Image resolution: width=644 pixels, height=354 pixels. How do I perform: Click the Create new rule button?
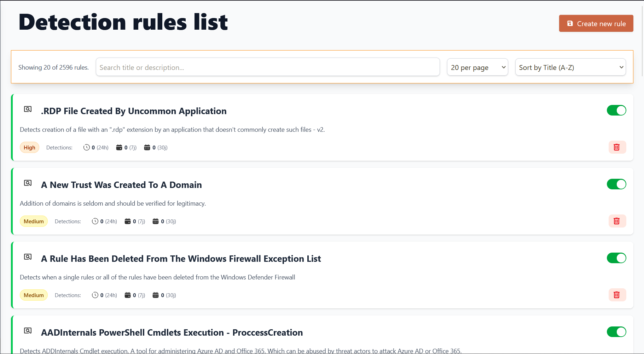click(x=596, y=24)
